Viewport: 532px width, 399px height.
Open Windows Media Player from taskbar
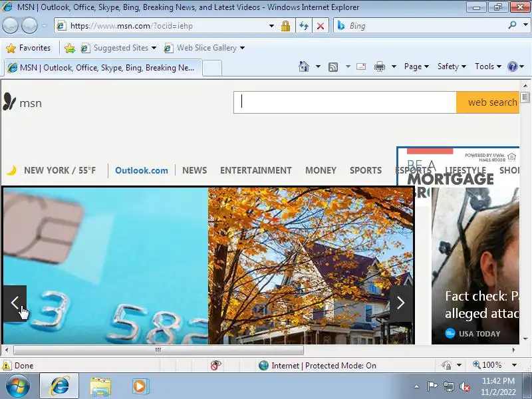140,386
